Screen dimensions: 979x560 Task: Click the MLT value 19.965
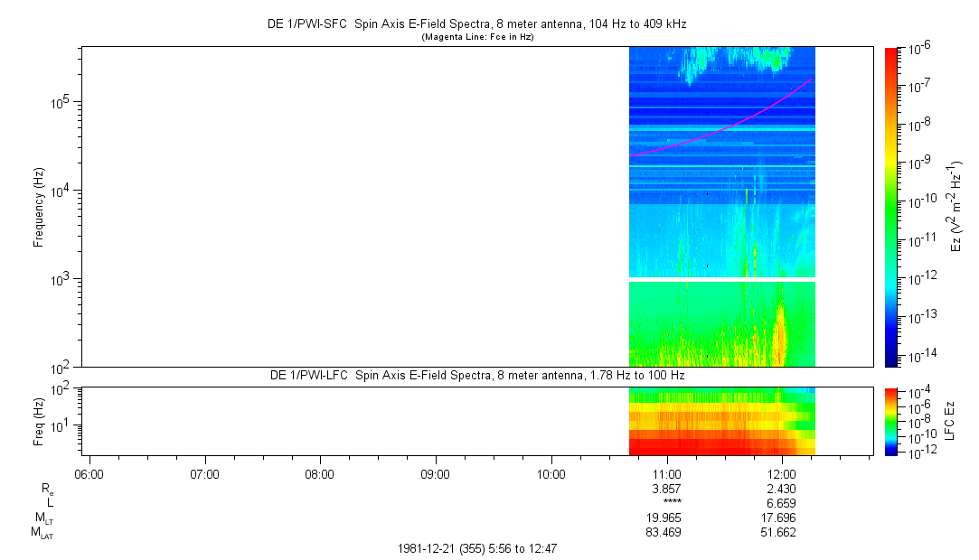point(665,518)
